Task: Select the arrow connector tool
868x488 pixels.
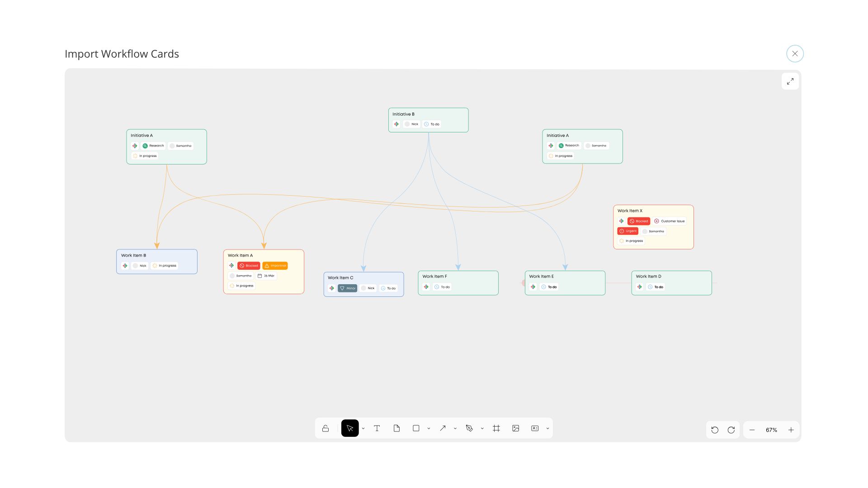Action: click(443, 428)
